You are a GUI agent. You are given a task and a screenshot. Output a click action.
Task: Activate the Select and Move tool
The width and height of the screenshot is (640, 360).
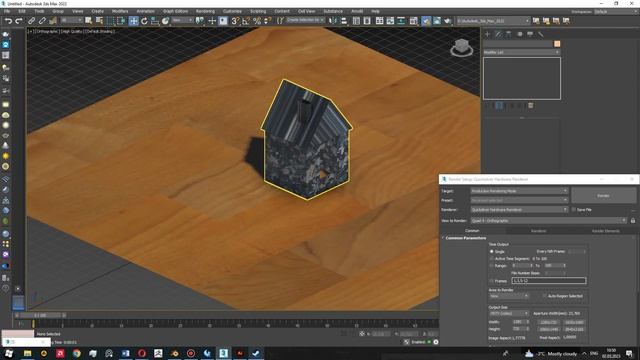(133, 21)
